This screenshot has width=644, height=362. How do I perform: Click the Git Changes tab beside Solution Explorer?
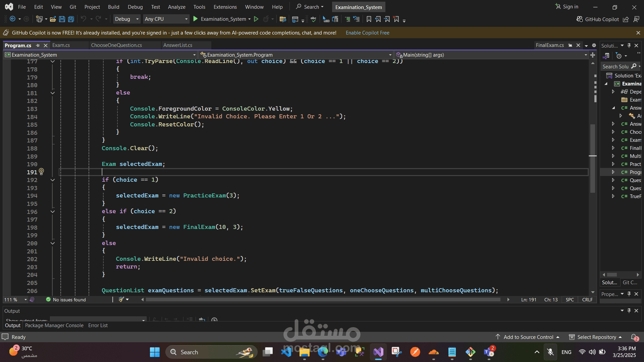(x=630, y=283)
